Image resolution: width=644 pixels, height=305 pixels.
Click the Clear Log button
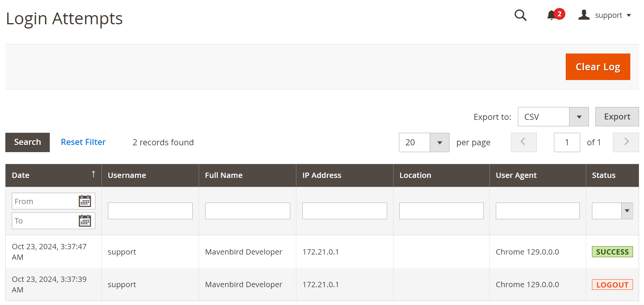[598, 67]
